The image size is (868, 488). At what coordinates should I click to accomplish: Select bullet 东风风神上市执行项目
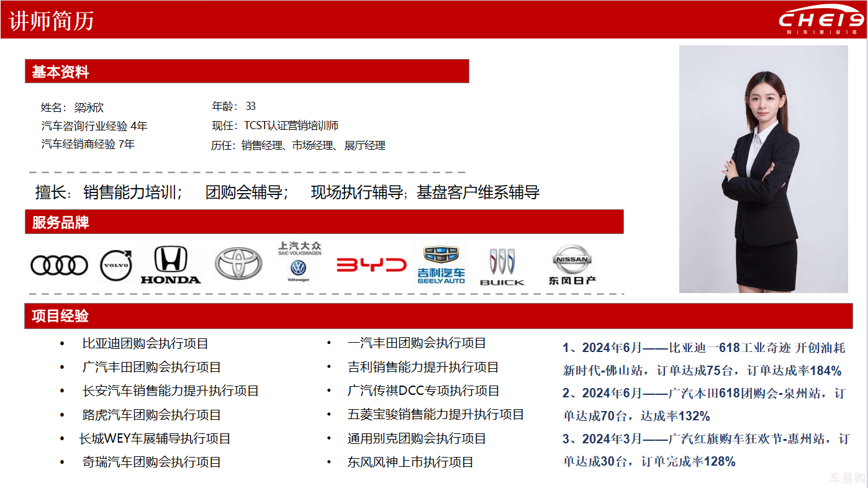[410, 462]
